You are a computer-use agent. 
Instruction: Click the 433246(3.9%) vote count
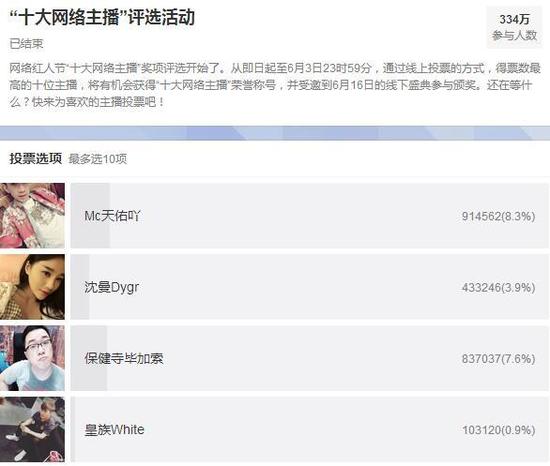tap(498, 288)
